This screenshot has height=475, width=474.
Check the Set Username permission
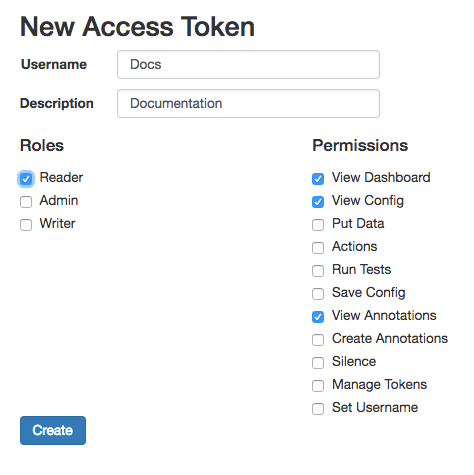pyautogui.click(x=318, y=409)
